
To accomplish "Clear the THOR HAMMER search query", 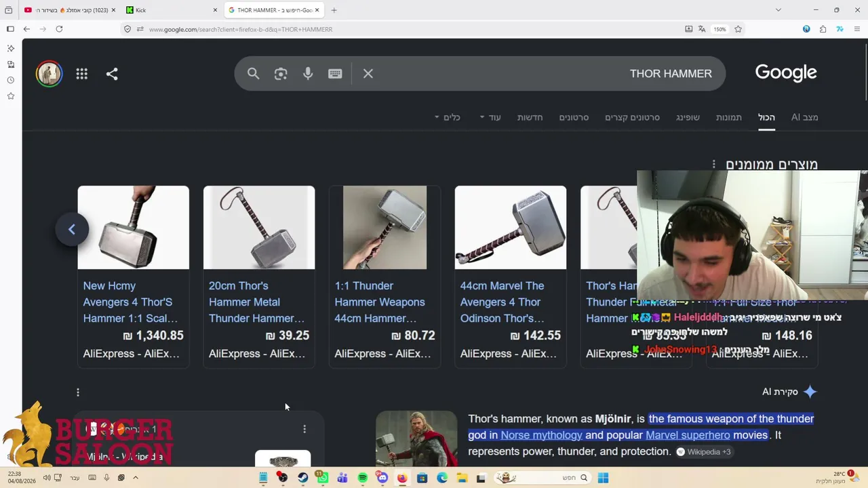I will tap(368, 73).
